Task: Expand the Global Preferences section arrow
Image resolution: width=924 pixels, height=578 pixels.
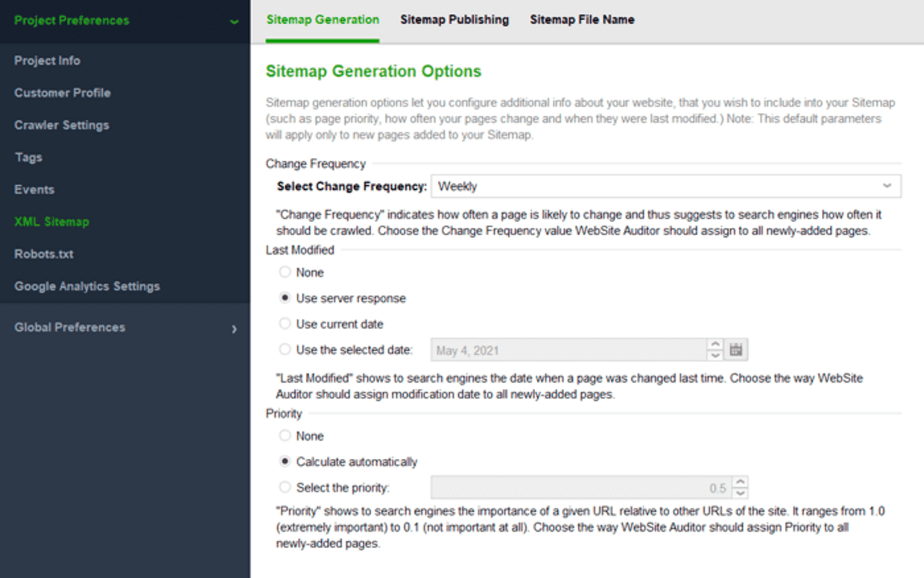Action: click(234, 328)
